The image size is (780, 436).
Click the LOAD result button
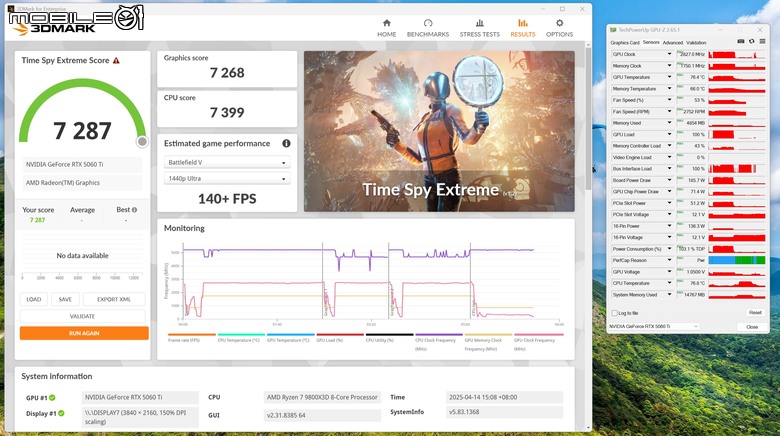click(x=34, y=300)
